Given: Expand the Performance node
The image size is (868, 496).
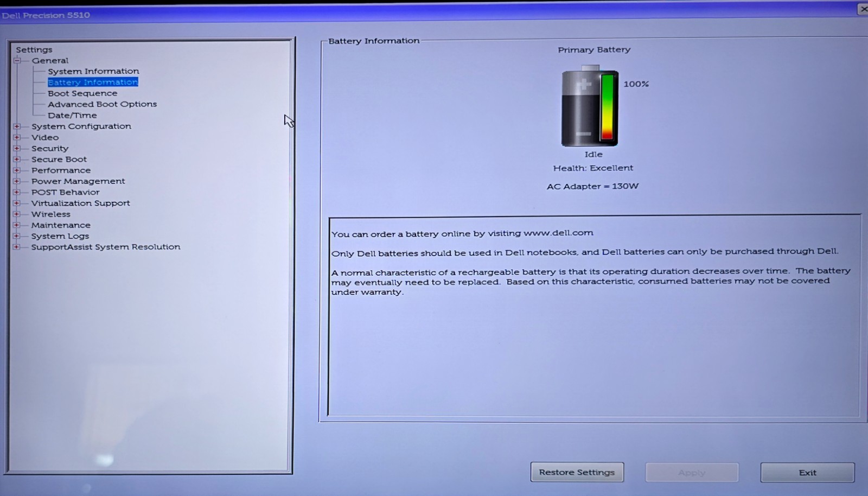Looking at the screenshot, I should click(x=17, y=170).
